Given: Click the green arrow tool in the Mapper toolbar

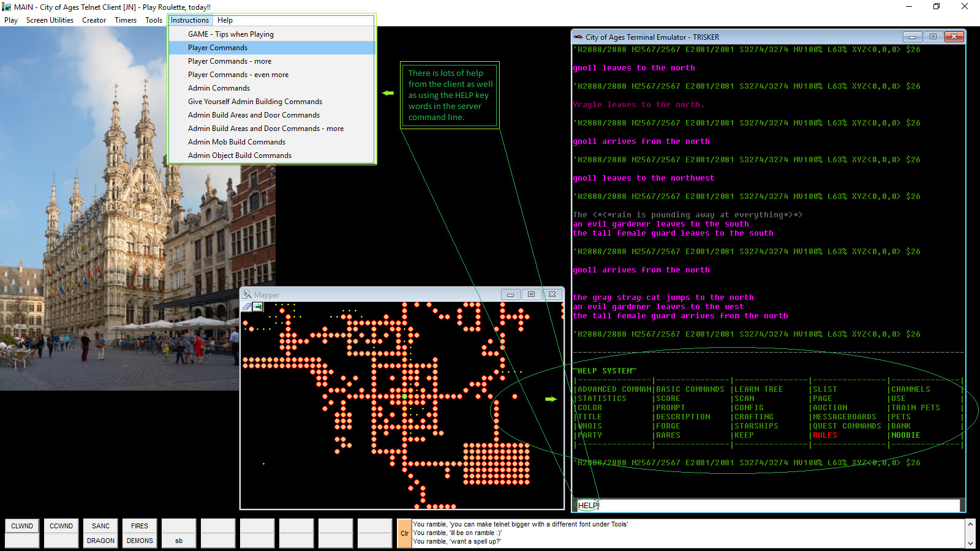Looking at the screenshot, I should coord(257,307).
